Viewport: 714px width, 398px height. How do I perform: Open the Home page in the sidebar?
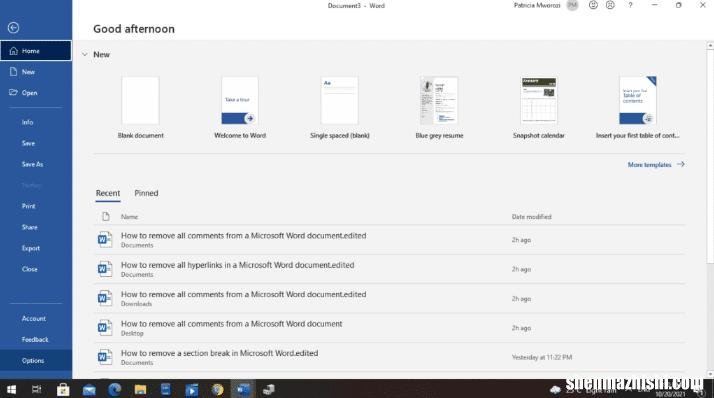[36, 51]
